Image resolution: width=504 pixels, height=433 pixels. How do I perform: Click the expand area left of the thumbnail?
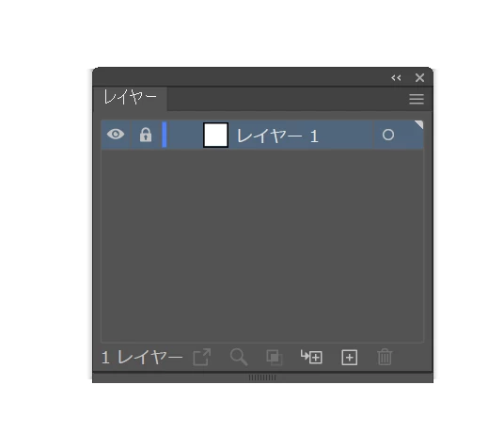click(x=184, y=135)
